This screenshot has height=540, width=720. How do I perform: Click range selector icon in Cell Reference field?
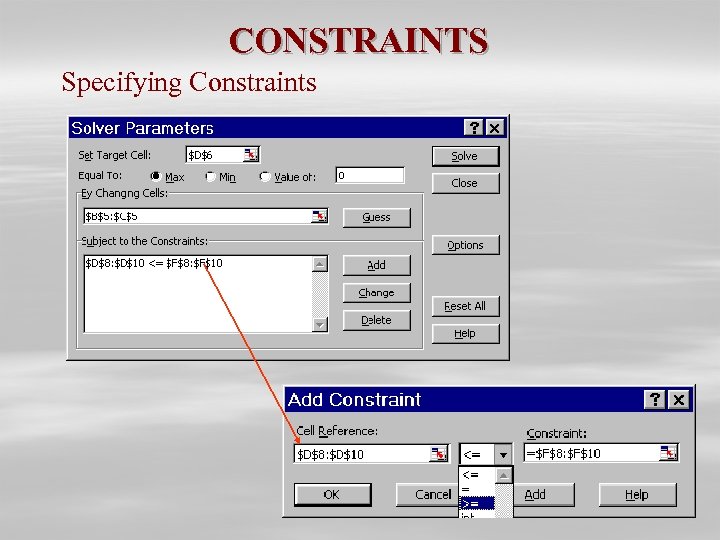point(439,454)
